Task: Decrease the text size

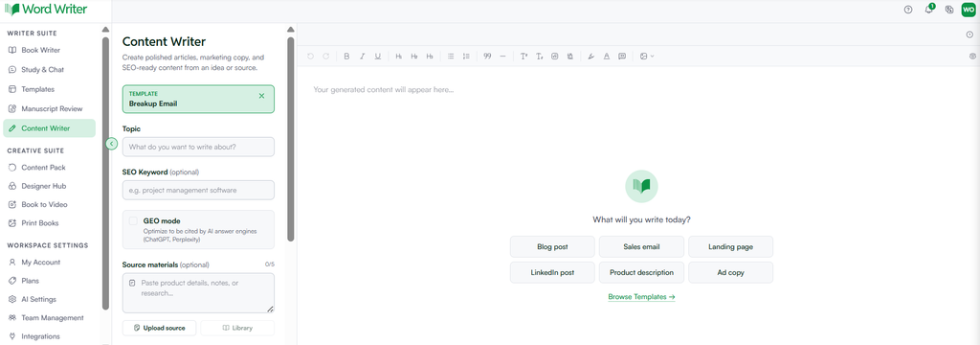Action: [x=540, y=57]
